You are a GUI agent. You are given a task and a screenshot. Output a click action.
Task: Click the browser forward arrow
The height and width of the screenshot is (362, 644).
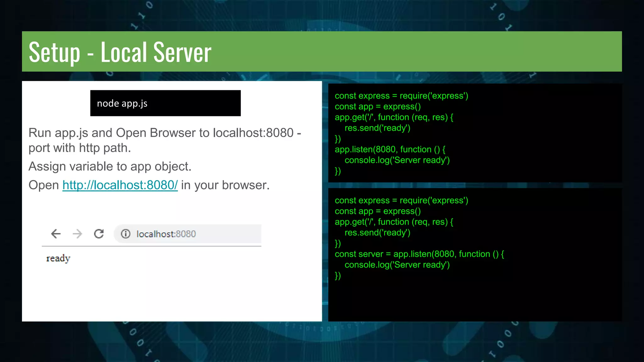(x=77, y=234)
